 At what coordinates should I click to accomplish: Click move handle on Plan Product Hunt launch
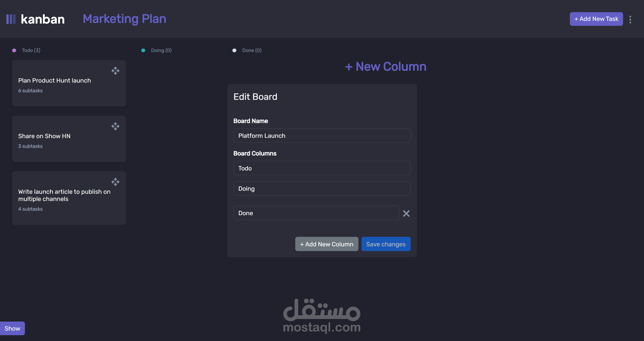pos(115,71)
